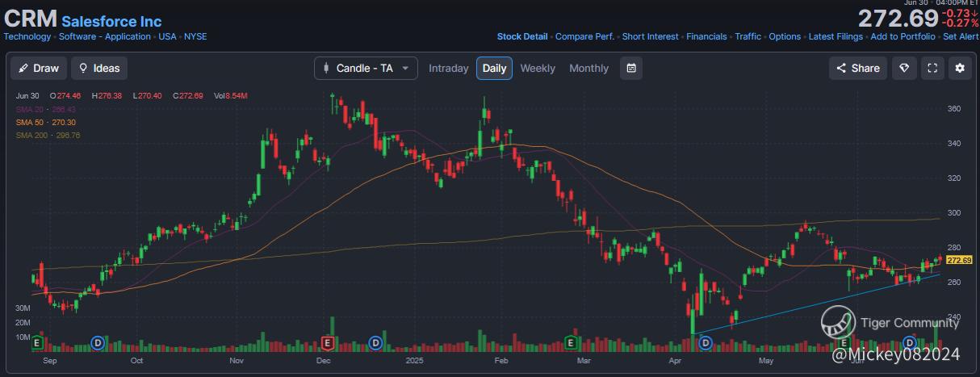Click the SMA 200 · 296.76 legend entry
980x377 pixels.
click(48, 135)
